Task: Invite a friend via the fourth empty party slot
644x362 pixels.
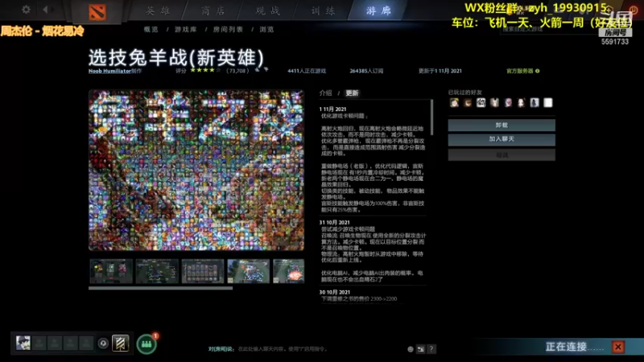Action: tap(86, 343)
